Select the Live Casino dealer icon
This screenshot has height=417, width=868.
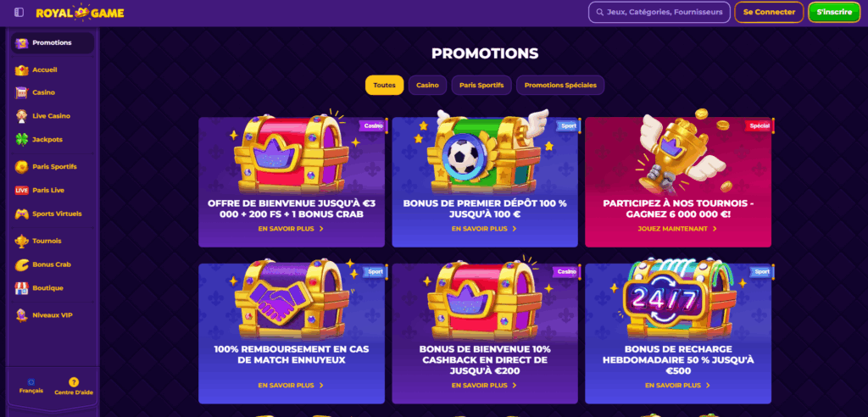[x=21, y=116]
